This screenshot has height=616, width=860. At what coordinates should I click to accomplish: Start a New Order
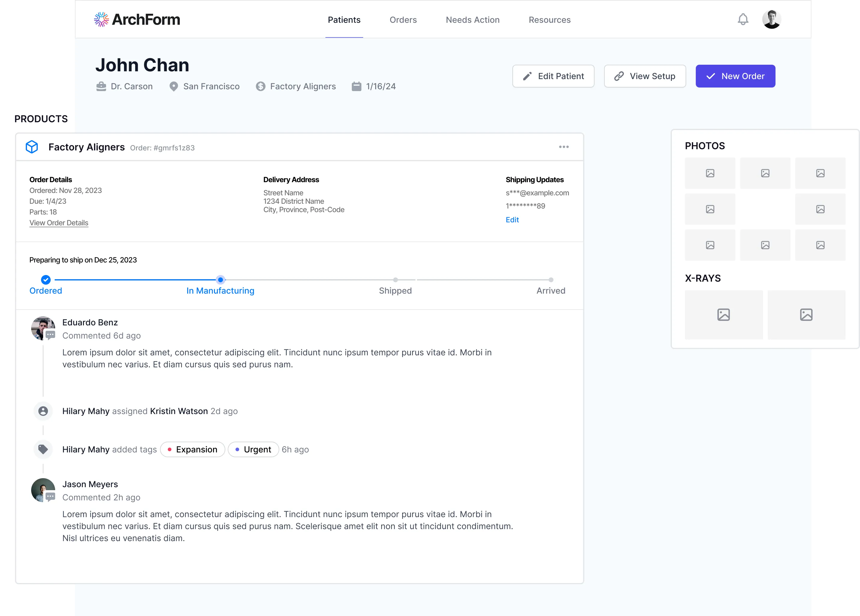click(x=735, y=76)
